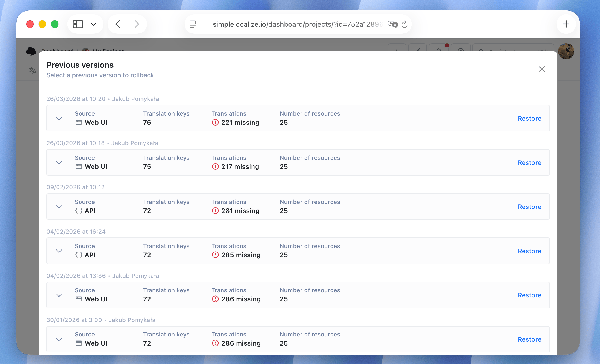The height and width of the screenshot is (364, 600).
Task: Close the Previous versions dialog
Action: (x=542, y=69)
